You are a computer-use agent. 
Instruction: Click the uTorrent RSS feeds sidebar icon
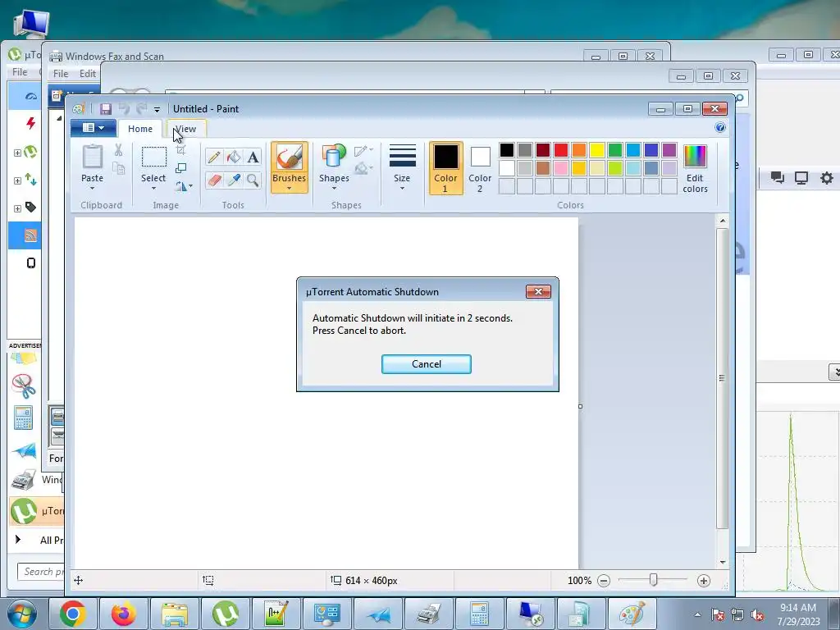tap(30, 235)
